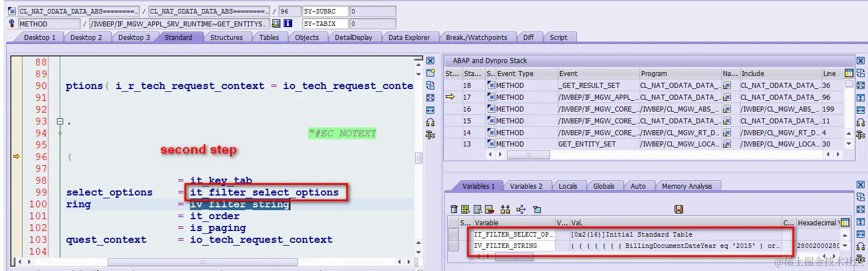Open tool services (headset) for source editor

click(x=430, y=122)
